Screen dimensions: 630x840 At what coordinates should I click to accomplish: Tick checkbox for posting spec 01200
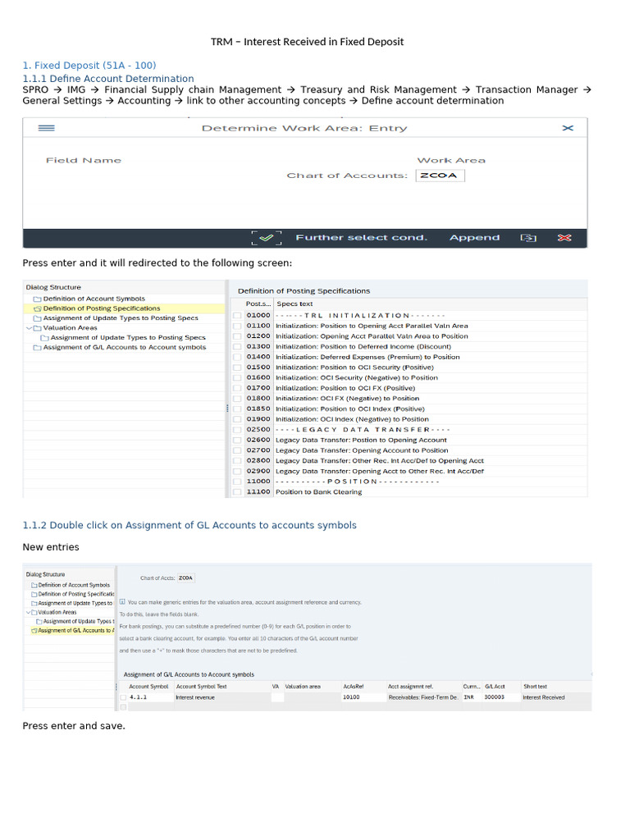click(237, 336)
